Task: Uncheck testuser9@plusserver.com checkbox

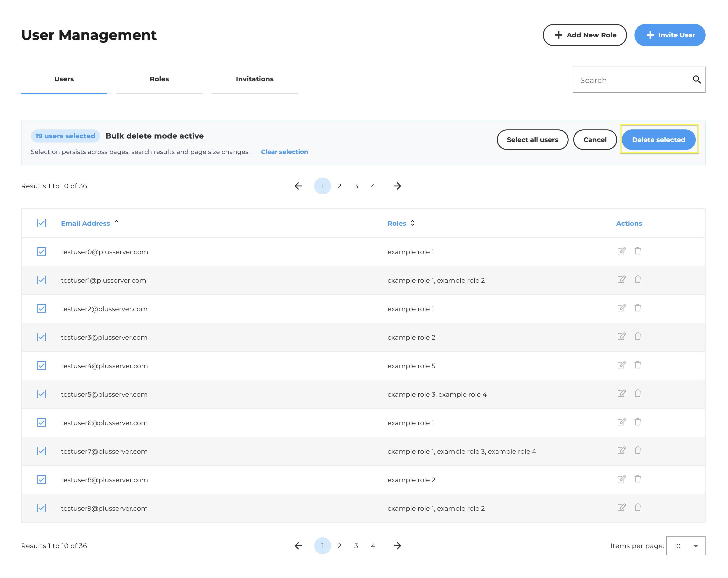Action: (42, 508)
